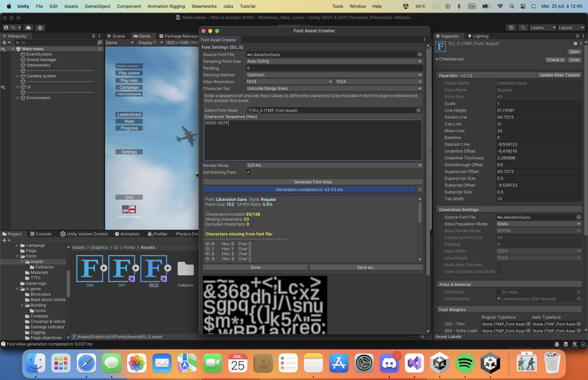
Task: Click the plus icon to create a GameObject
Action: 4,42
